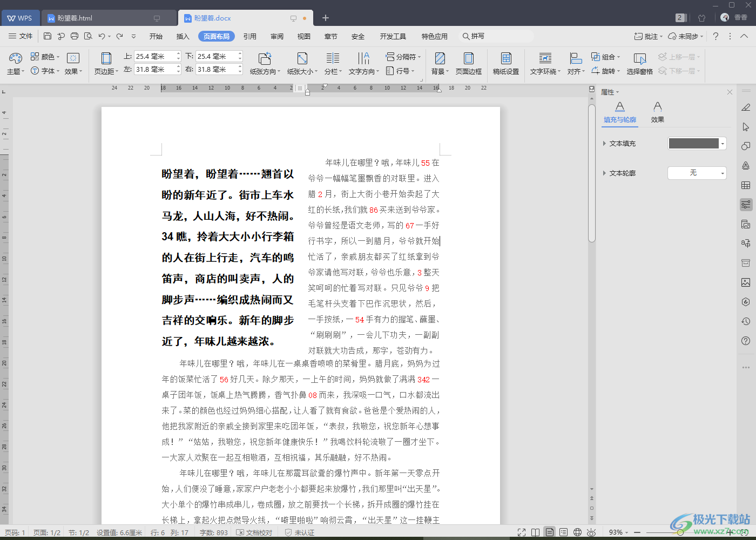Click the Save icon in quick toolbar
The image size is (756, 540).
48,36
